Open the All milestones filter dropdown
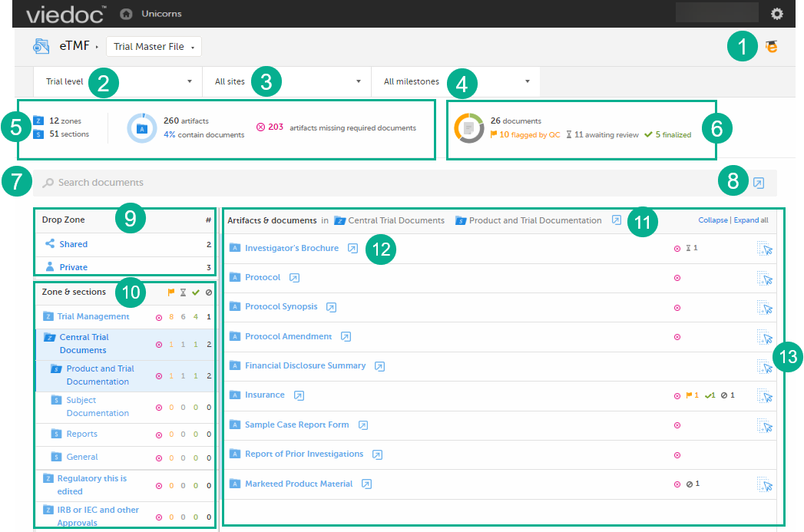The height and width of the screenshot is (532, 804). click(x=456, y=81)
